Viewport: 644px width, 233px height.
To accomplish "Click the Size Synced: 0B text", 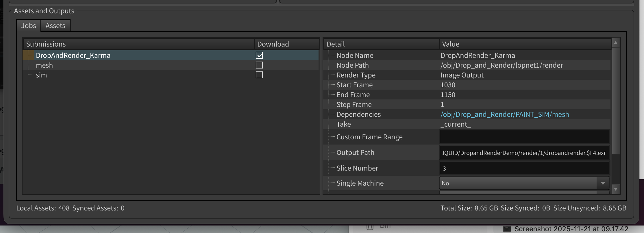I will pos(525,208).
